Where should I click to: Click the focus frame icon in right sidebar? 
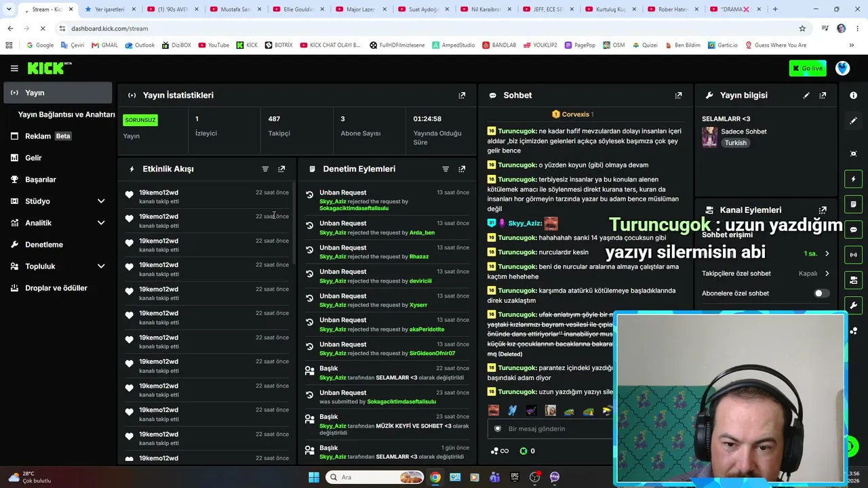(853, 154)
